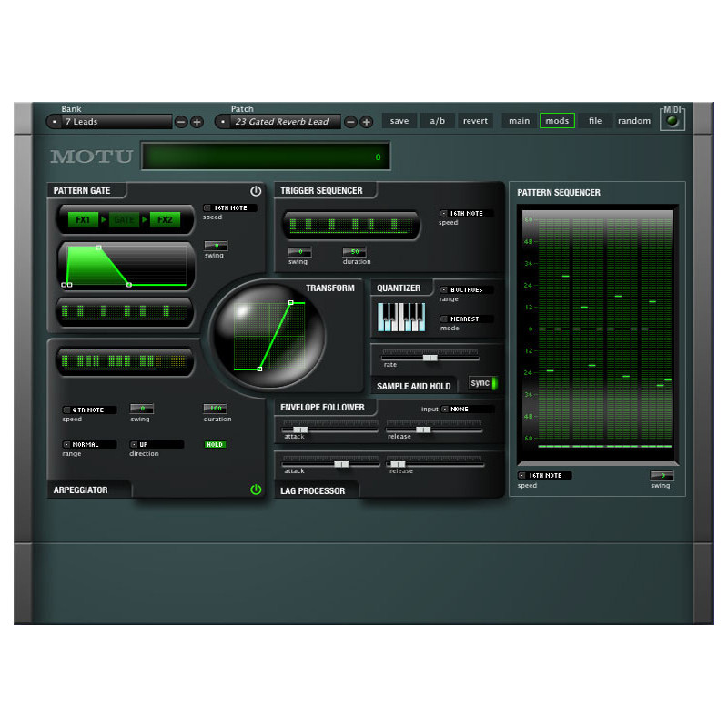Toggle the FX2 routing in Pattern Gate
Screen dimensions: 728x728
pos(165,220)
